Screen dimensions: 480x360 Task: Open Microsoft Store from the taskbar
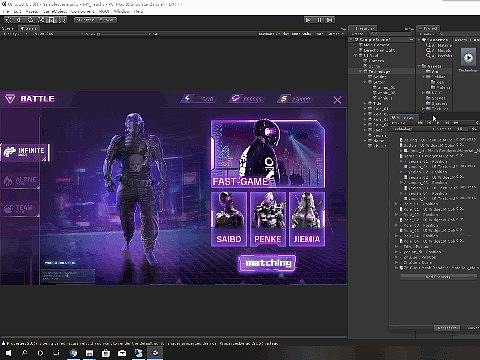106,353
